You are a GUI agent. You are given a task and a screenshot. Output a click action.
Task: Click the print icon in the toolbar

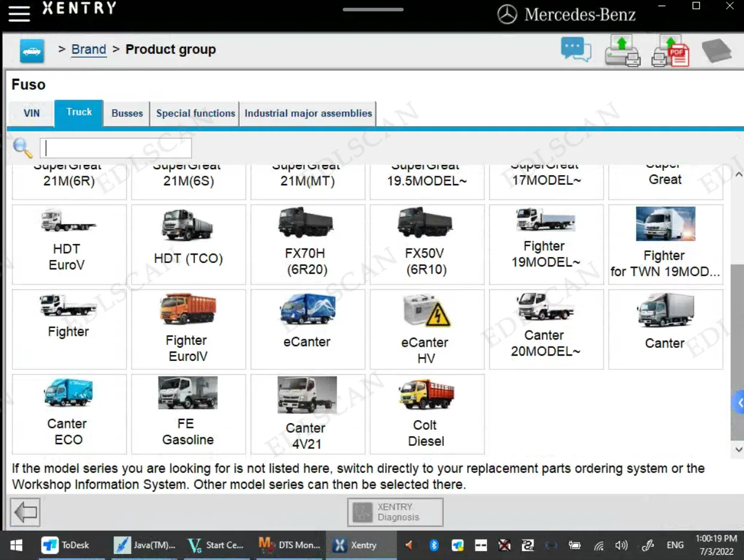click(623, 50)
